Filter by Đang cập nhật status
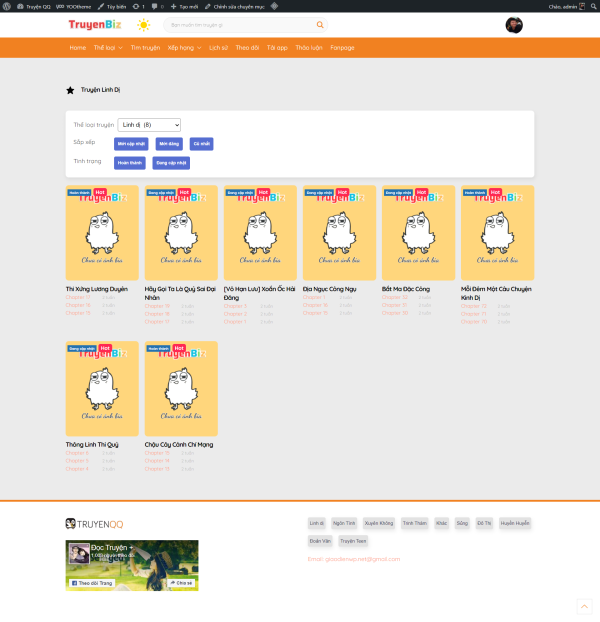Viewport: 600px width, 622px height. pos(171,162)
